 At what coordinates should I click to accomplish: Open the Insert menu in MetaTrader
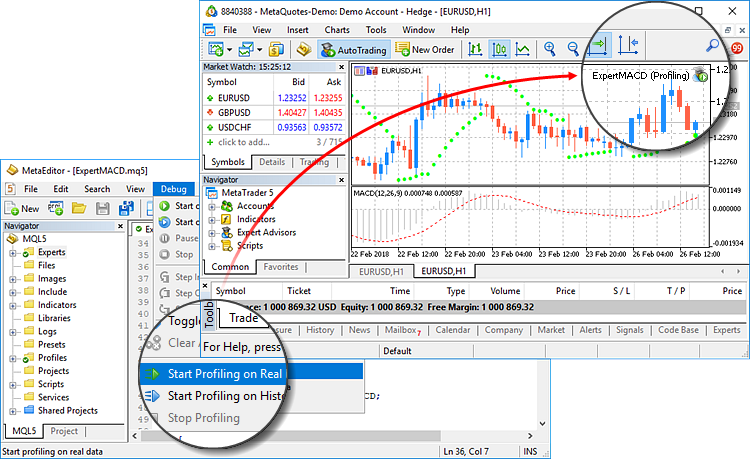point(298,30)
